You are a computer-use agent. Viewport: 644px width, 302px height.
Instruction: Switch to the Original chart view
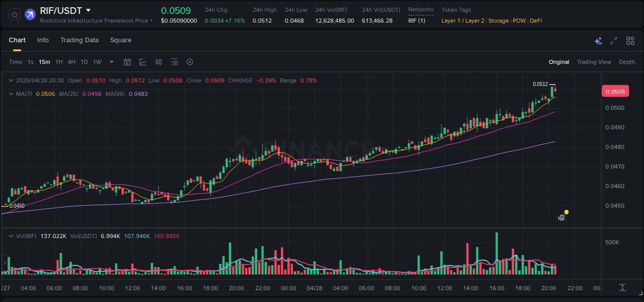[x=559, y=62]
